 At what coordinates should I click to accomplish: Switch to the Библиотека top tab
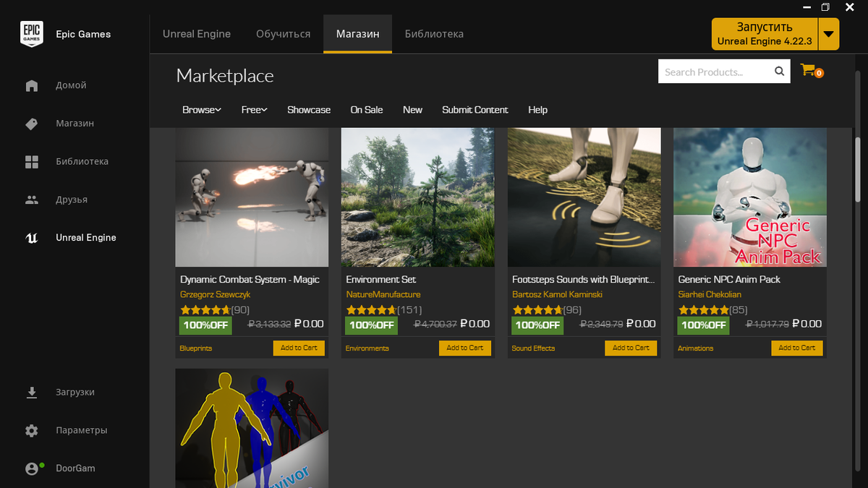click(434, 34)
